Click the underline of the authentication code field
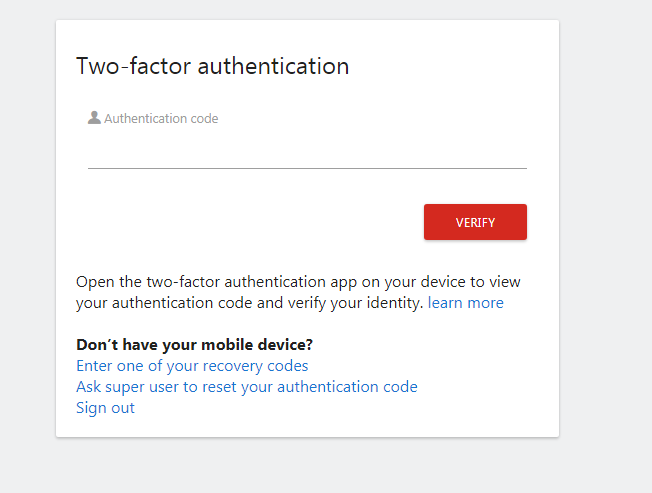The width and height of the screenshot is (652, 493). (x=307, y=168)
